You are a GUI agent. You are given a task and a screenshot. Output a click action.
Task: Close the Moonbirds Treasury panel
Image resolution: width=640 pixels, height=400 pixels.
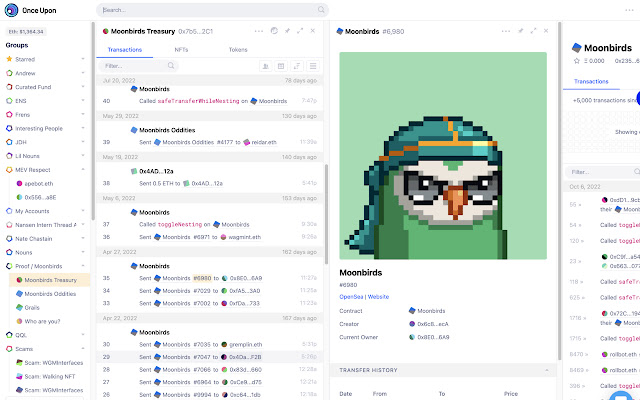pyautogui.click(x=313, y=31)
